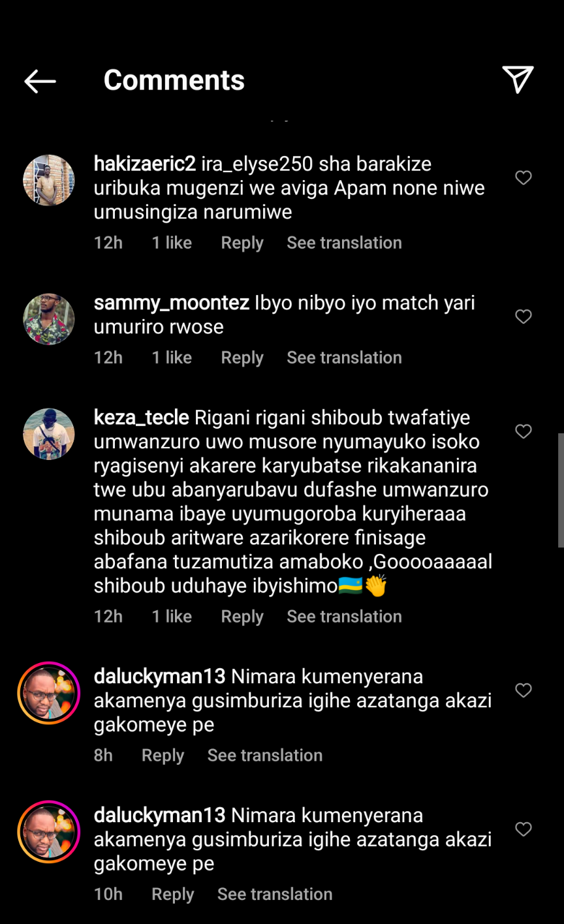Go back using the arrow icon
Screen dimensions: 564x924
coord(40,81)
